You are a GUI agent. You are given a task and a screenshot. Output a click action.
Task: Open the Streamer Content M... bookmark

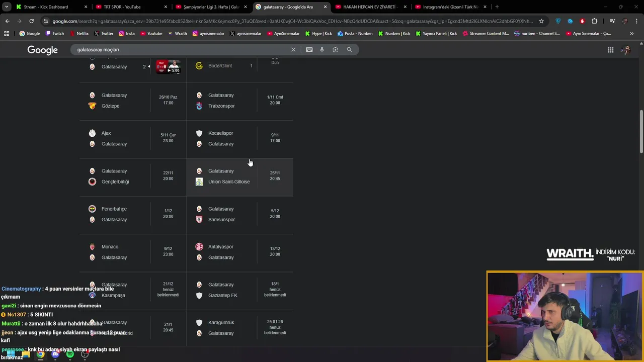click(x=485, y=34)
